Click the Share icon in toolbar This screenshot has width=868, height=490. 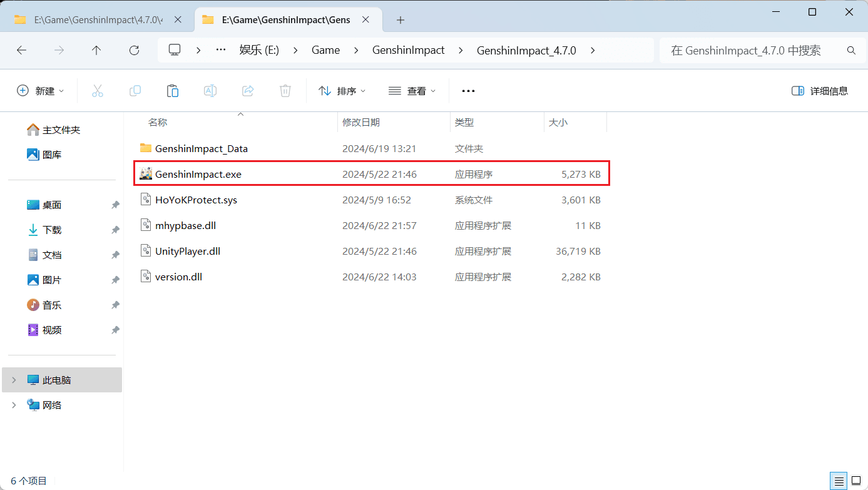point(248,91)
